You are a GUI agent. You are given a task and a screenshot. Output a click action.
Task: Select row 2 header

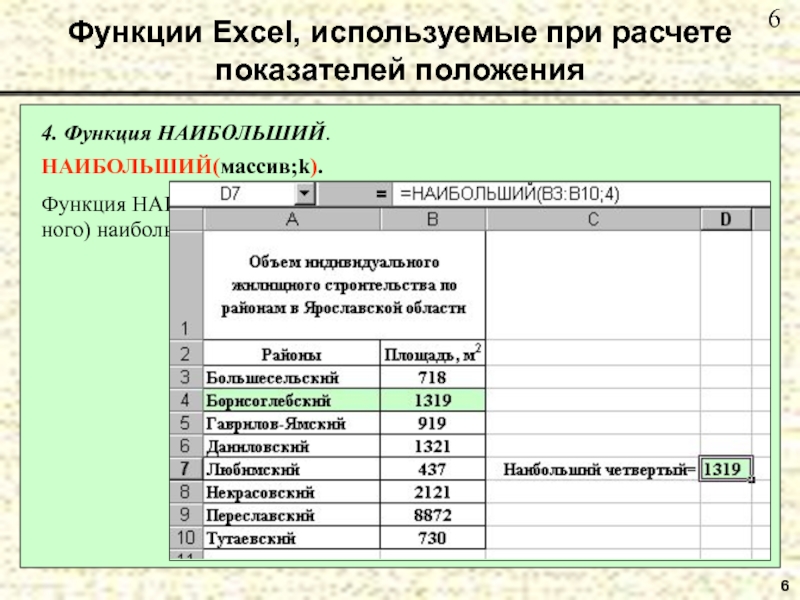186,354
